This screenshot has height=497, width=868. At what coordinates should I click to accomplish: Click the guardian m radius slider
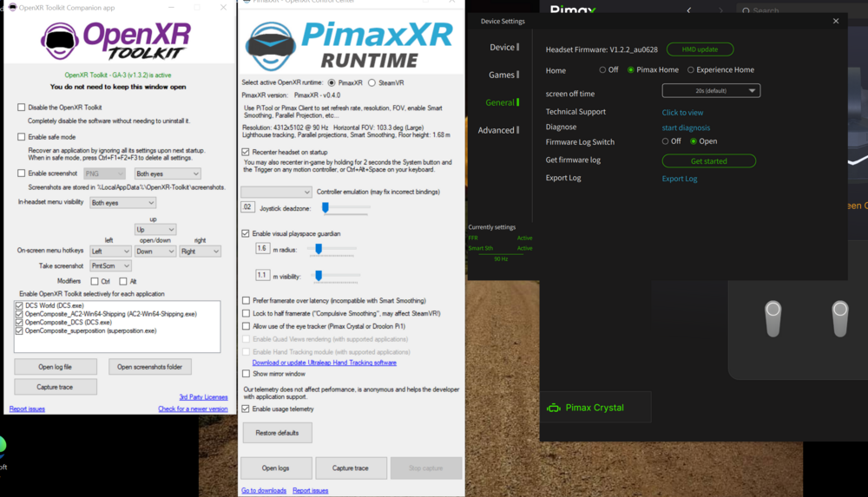(319, 249)
